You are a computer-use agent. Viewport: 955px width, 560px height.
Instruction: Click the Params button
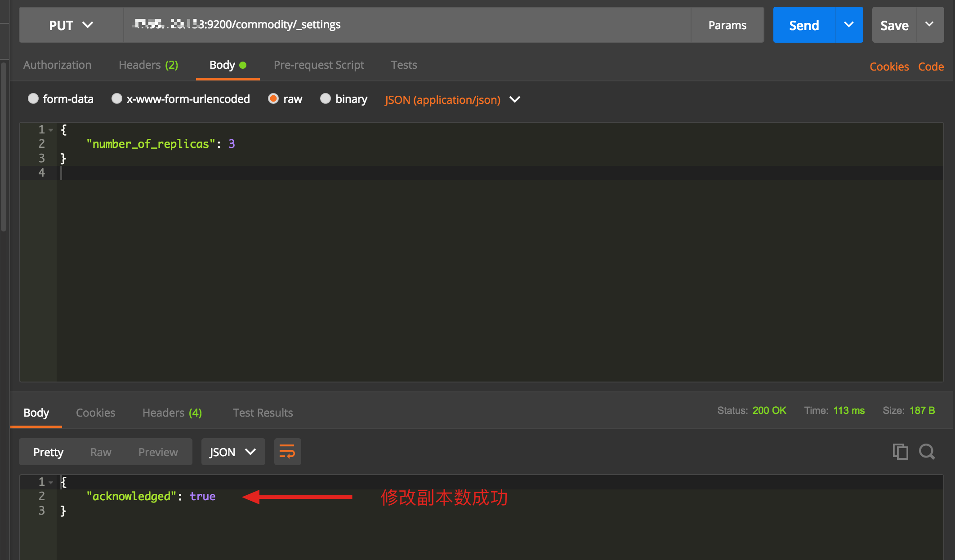(727, 25)
